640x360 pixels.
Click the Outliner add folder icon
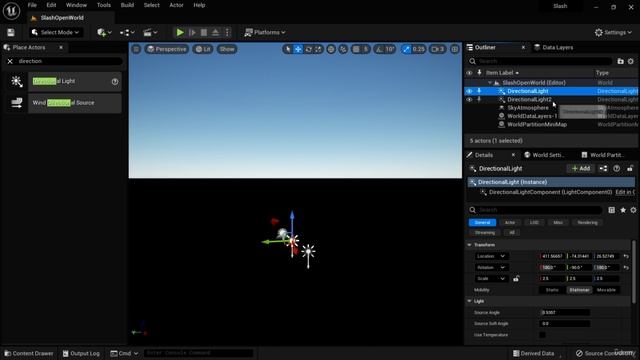click(620, 61)
